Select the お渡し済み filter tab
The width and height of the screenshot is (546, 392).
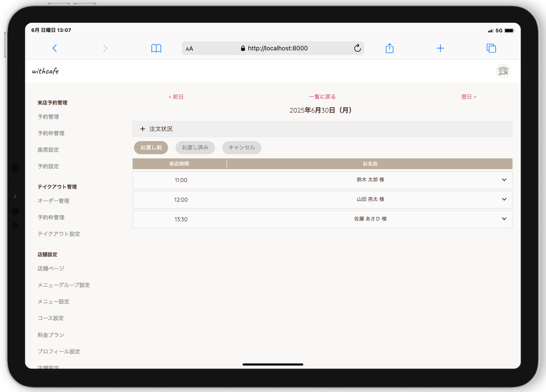tap(195, 148)
